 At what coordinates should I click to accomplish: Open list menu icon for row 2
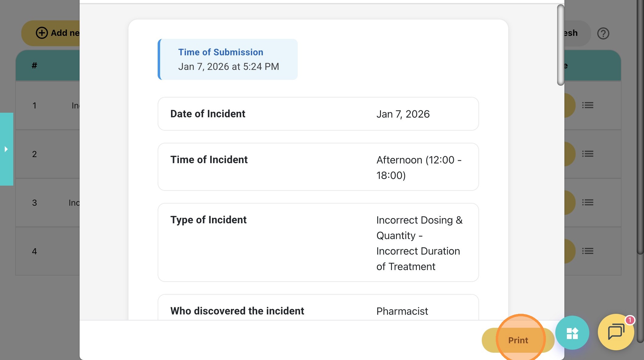click(x=587, y=154)
